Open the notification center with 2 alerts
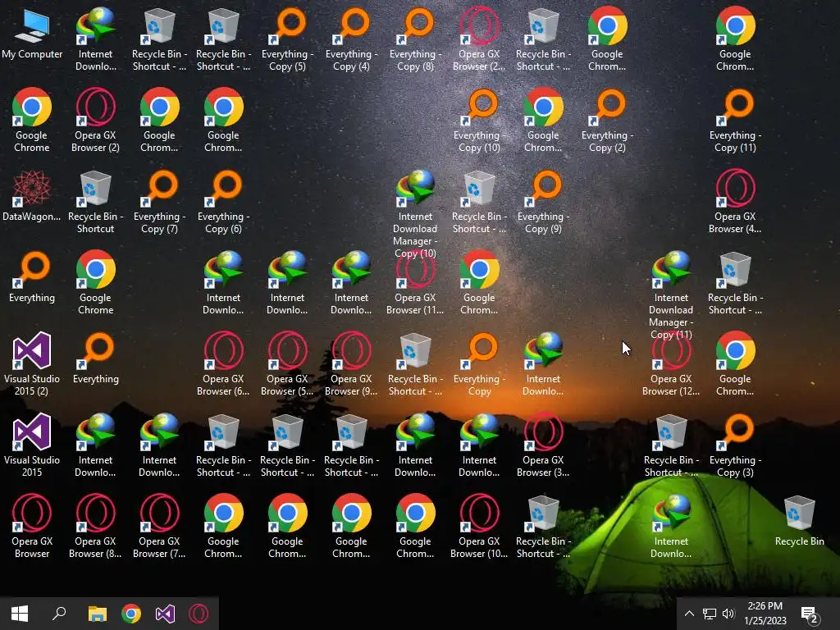This screenshot has width=840, height=630. pyautogui.click(x=810, y=614)
